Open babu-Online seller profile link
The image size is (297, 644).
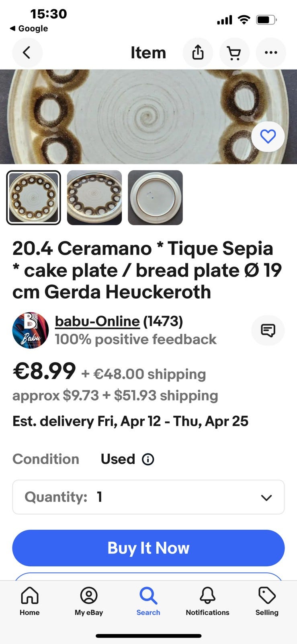pos(97,321)
